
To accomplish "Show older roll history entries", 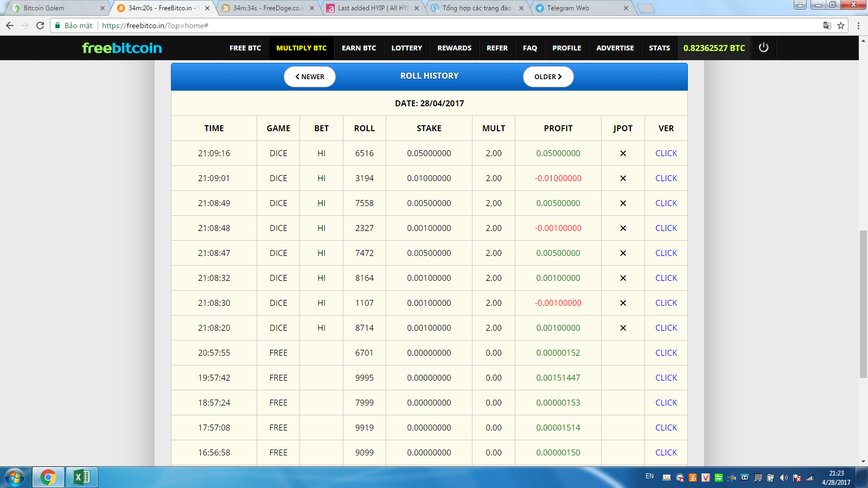I will tap(548, 77).
